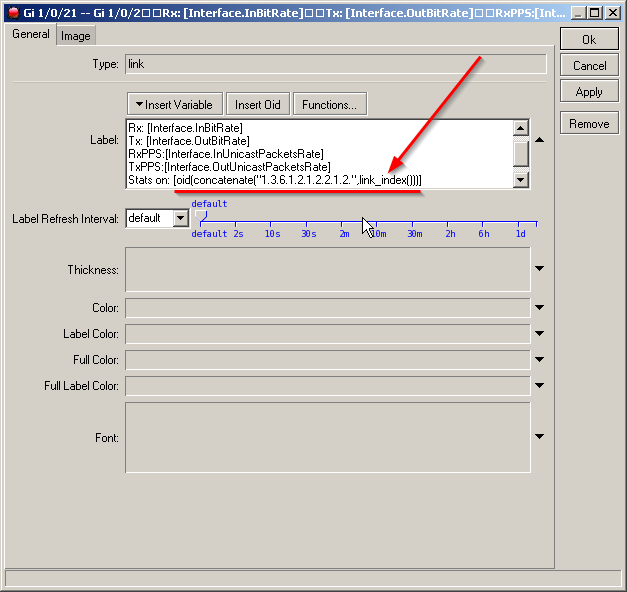
Task: Click the Label scrollbar thumb
Action: pos(521,154)
